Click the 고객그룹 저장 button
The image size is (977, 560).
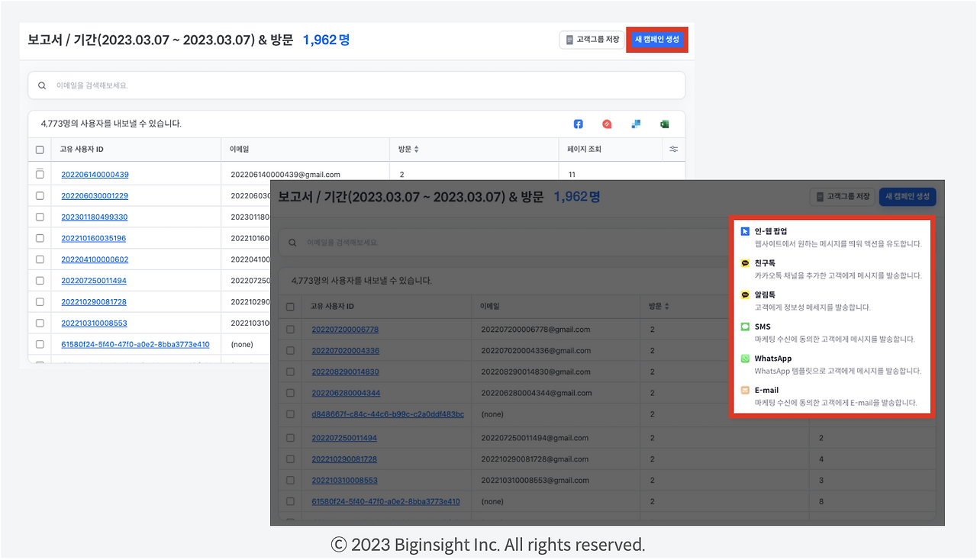click(x=592, y=39)
